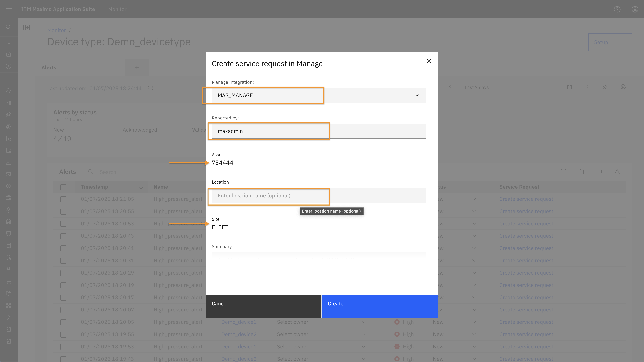Click the Name column header
644x362 pixels.
coord(161,187)
